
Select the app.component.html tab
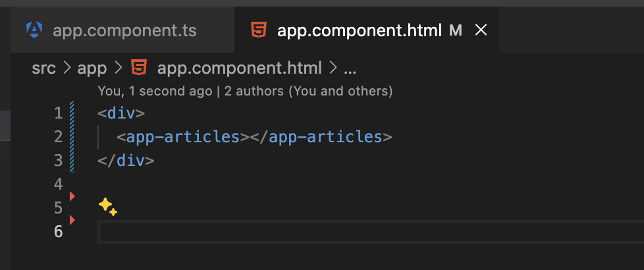click(x=359, y=30)
